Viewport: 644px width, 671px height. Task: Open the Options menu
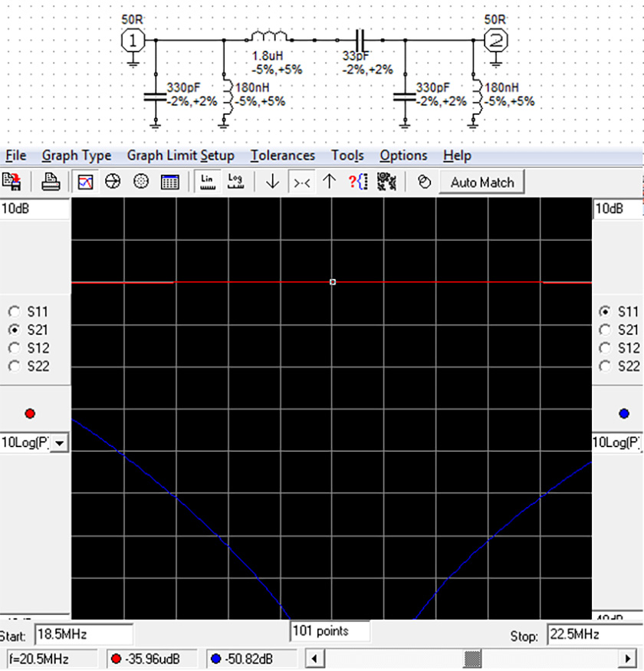pyautogui.click(x=403, y=156)
